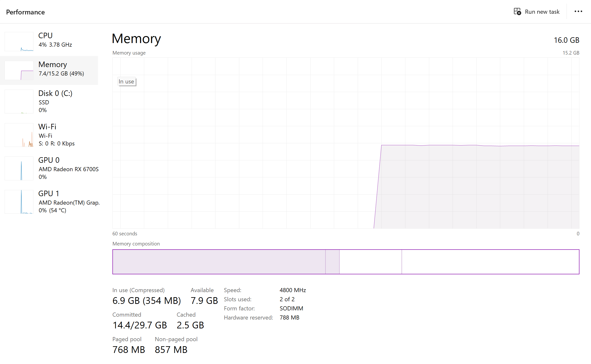Select the Disk 0 (C:) graph thumbnail
Image resolution: width=591 pixels, height=364 pixels.
pyautogui.click(x=19, y=102)
